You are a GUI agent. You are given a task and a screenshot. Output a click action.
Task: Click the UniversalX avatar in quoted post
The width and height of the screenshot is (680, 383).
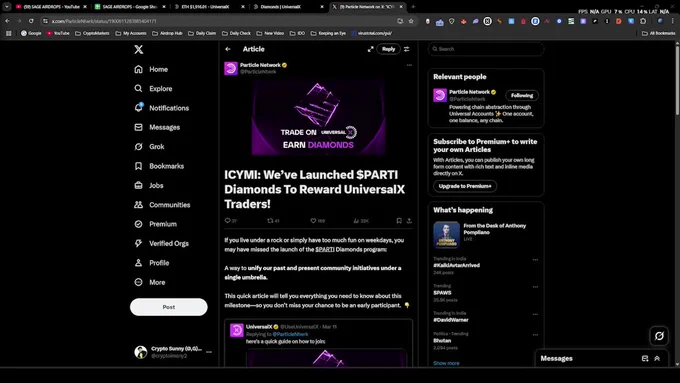click(237, 331)
